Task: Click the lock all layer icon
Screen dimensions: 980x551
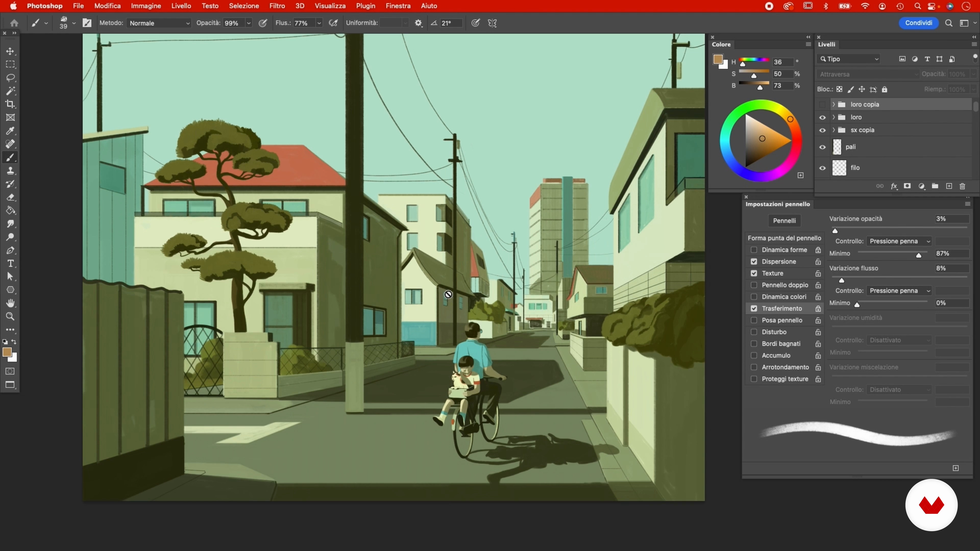Action: pos(885,89)
